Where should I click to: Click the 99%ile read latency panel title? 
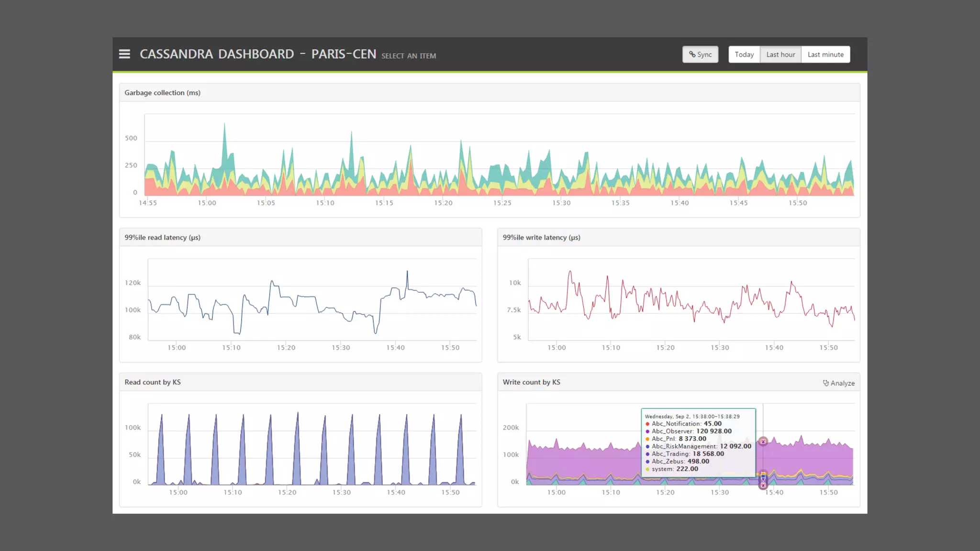click(162, 238)
